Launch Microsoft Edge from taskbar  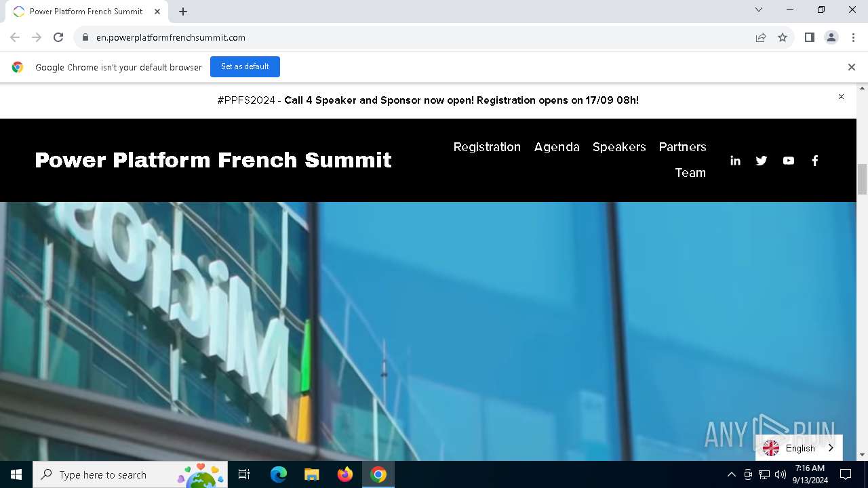(279, 474)
